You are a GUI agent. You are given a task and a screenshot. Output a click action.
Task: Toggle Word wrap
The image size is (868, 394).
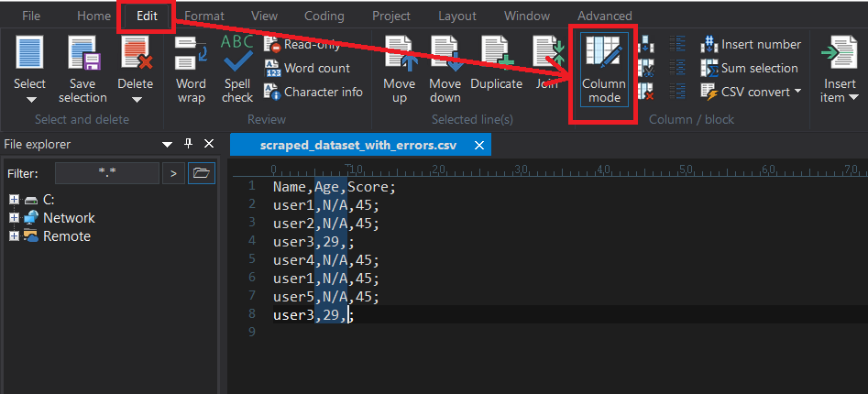[x=191, y=69]
